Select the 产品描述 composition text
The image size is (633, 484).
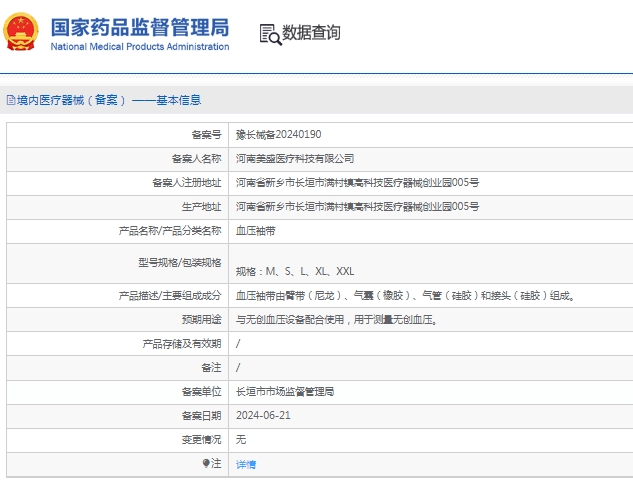tap(405, 296)
